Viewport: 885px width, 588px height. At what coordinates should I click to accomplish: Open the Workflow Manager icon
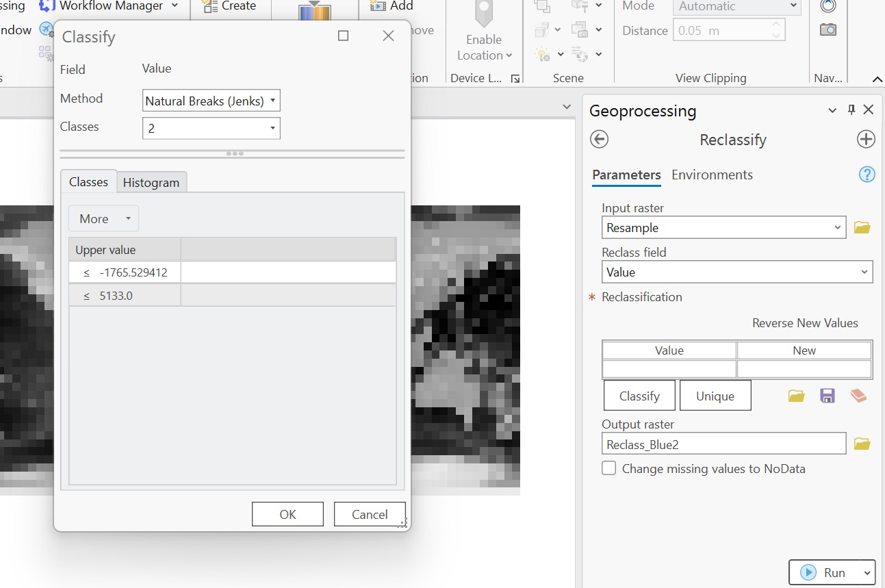coord(45,5)
